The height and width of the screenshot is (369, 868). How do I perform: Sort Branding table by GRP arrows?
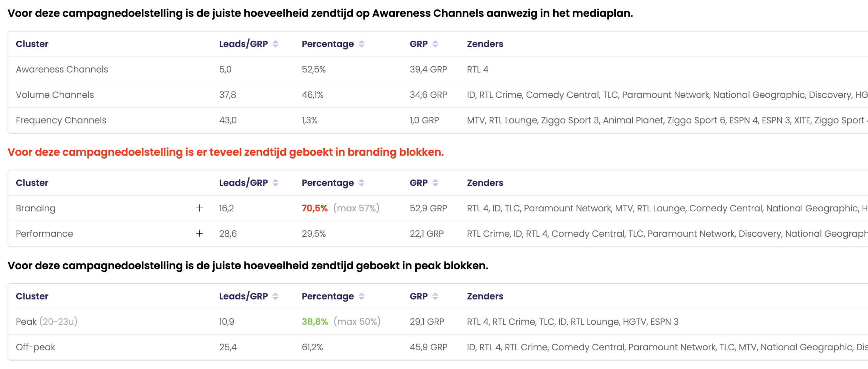click(x=435, y=183)
